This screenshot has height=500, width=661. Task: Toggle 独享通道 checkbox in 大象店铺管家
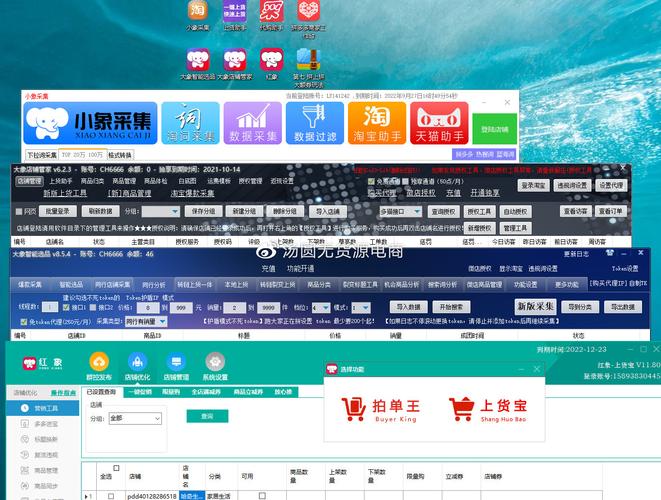coord(405,181)
